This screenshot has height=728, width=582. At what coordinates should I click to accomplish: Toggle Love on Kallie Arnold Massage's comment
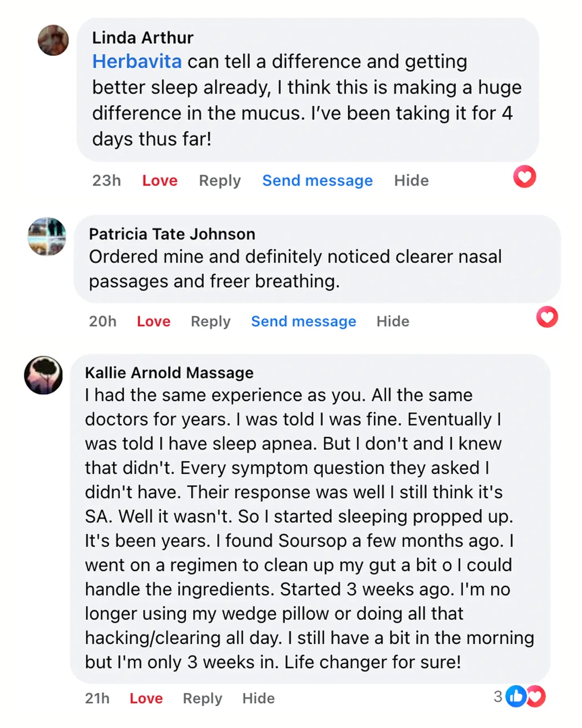click(146, 698)
